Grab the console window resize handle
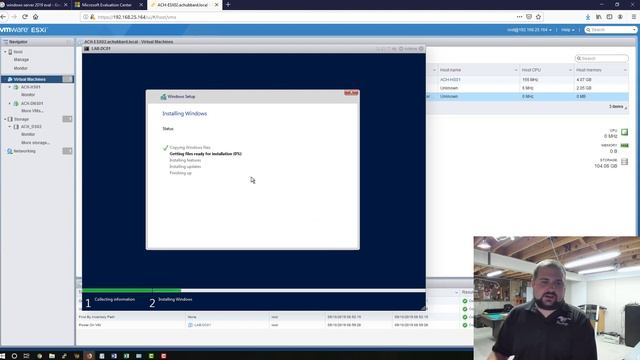The image size is (640, 360). [x=423, y=308]
